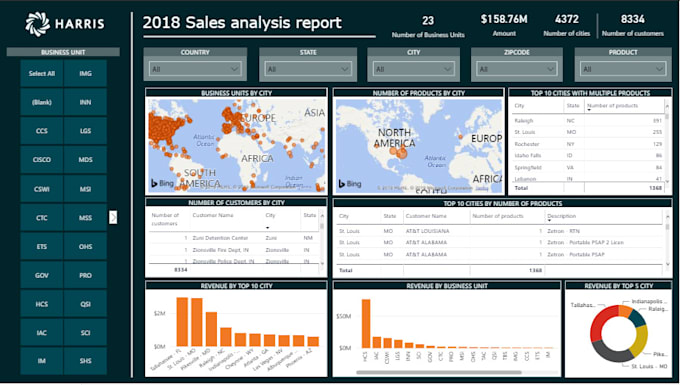
Task: Select All business units
Action: click(42, 73)
